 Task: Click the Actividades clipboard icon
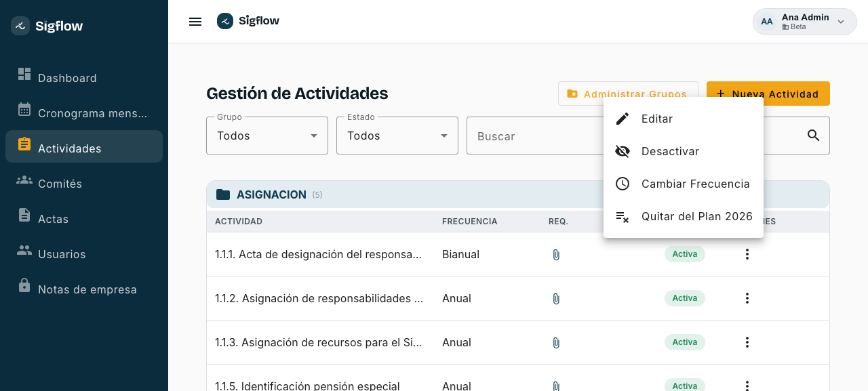point(24,144)
